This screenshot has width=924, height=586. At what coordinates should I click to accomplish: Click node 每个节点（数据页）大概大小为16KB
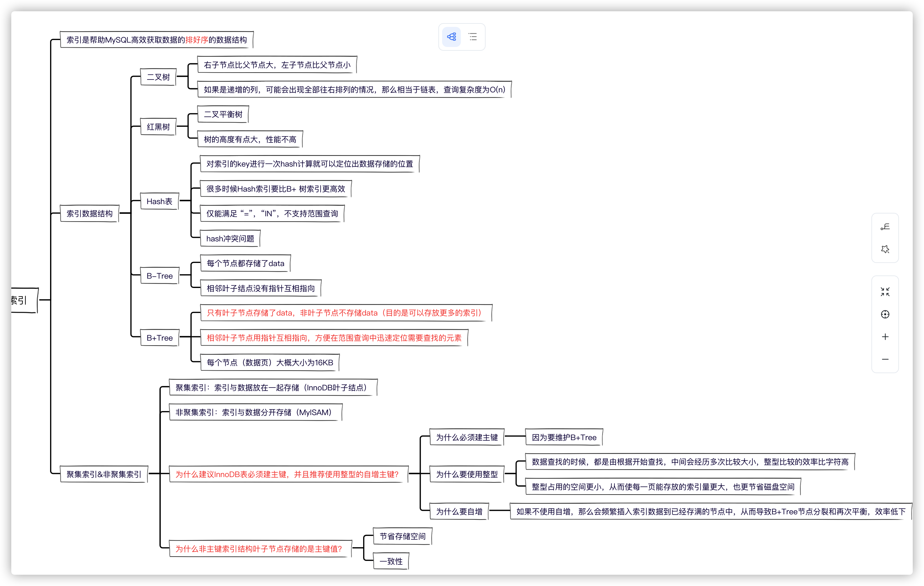270,362
